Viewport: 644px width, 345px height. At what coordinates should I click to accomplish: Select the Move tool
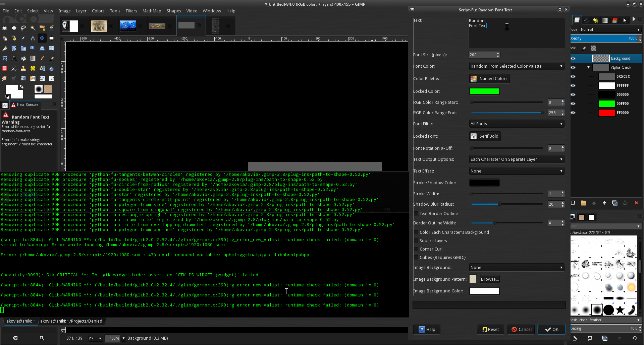42,38
